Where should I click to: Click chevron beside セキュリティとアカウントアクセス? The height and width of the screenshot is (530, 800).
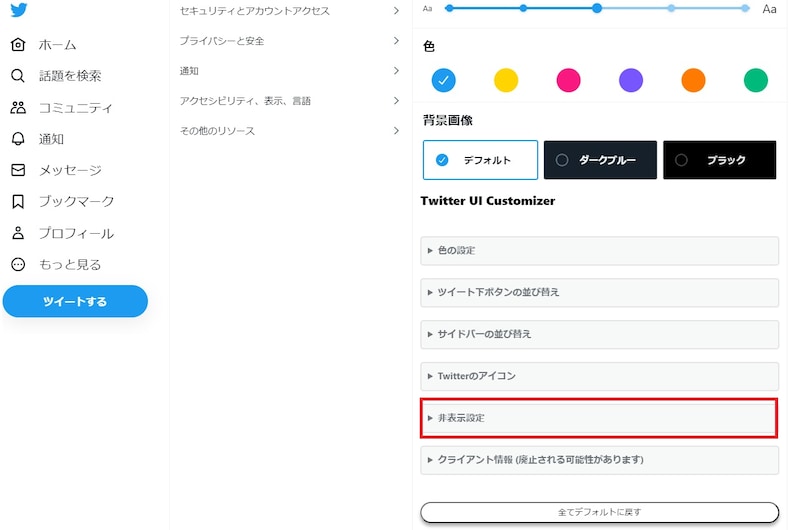coord(396,11)
